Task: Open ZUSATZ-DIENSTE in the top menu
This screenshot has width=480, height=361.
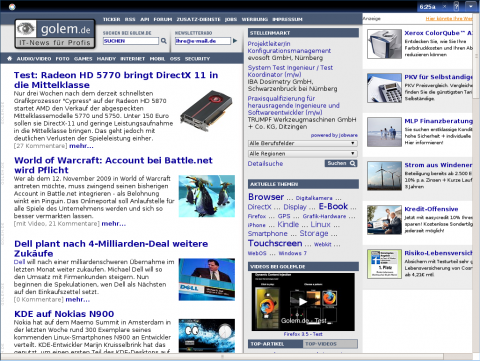Action: (x=198, y=19)
